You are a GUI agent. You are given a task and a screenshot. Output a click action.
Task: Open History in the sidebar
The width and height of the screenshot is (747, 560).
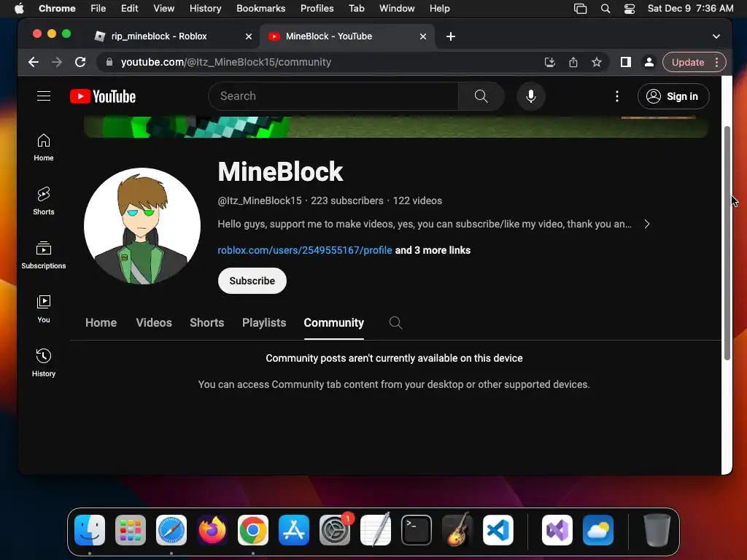tap(43, 363)
